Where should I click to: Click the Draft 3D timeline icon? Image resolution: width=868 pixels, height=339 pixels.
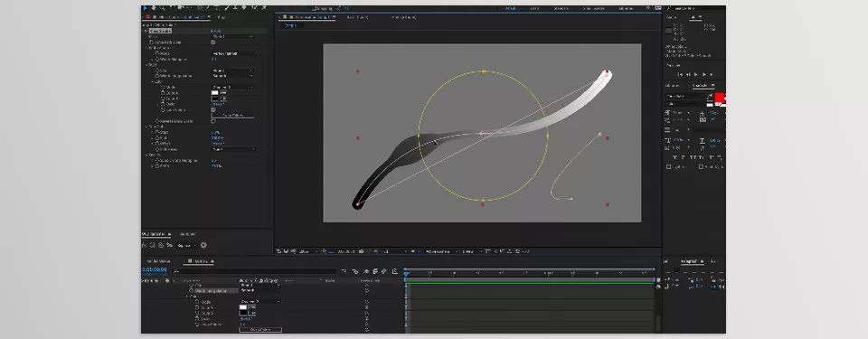[354, 271]
